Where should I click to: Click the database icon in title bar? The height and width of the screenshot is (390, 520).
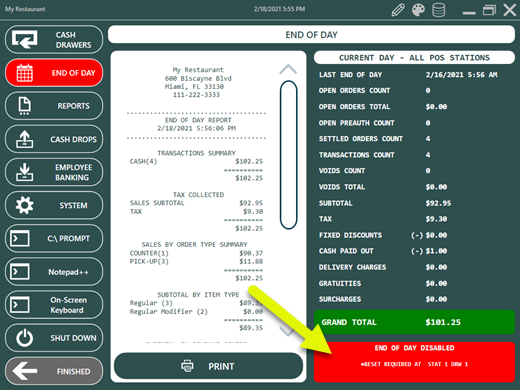[438, 10]
